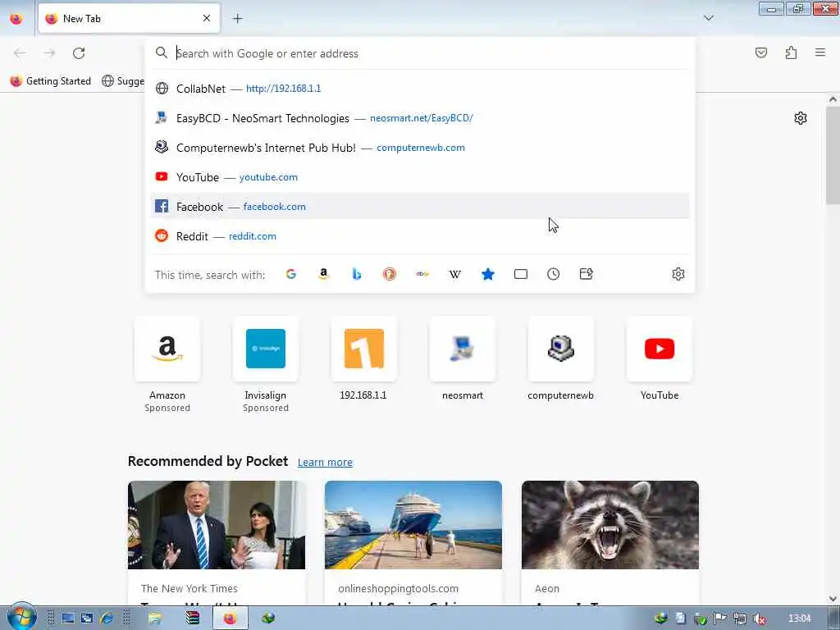Choose Computernewb's Internet Pub Hub suggestion

click(x=419, y=148)
